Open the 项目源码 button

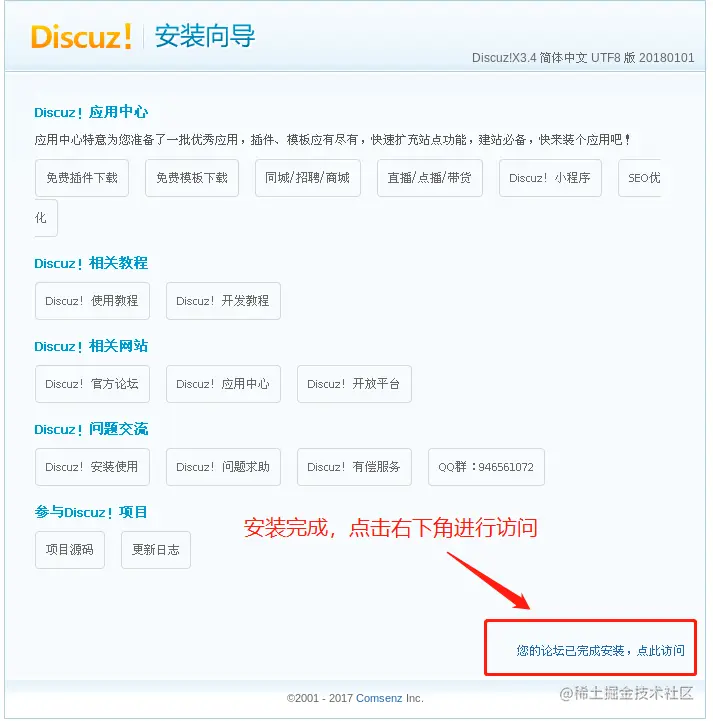click(x=70, y=550)
